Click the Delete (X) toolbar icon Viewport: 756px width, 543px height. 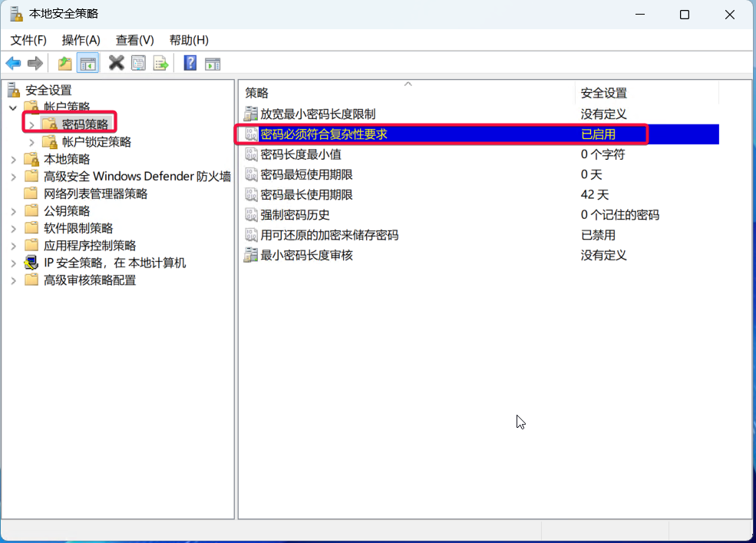[116, 63]
